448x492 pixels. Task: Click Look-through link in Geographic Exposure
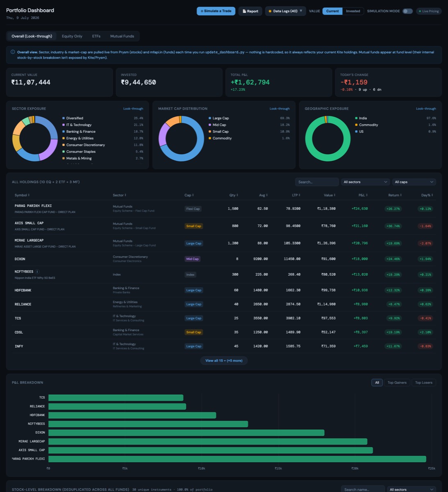[x=426, y=109]
